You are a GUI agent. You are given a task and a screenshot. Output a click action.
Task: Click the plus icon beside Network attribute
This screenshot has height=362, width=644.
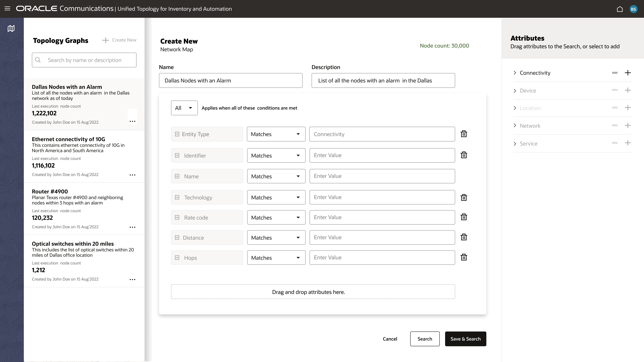[x=628, y=125]
